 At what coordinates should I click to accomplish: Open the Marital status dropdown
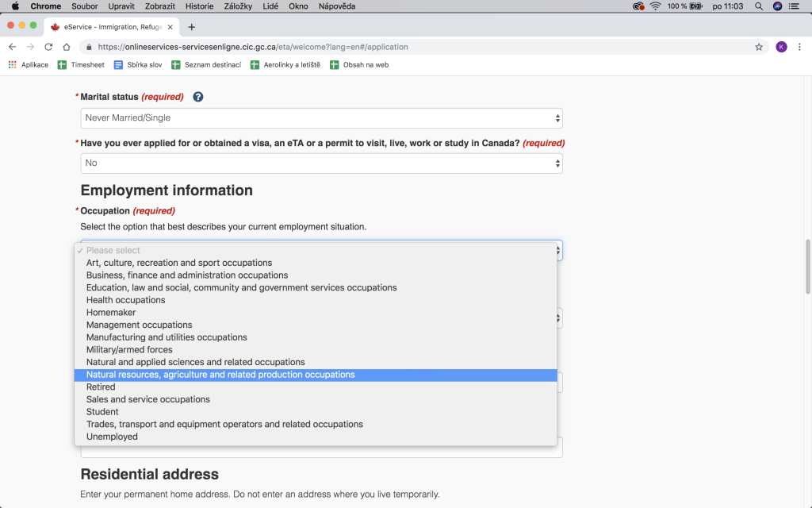321,118
